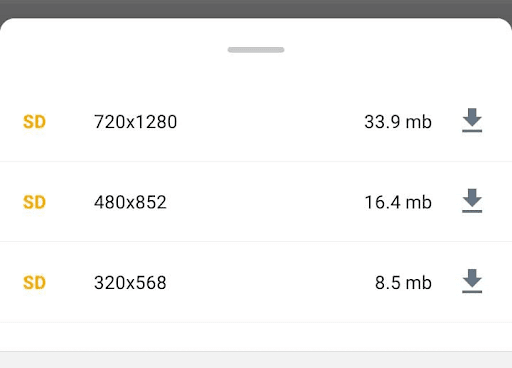Tap the white header area beside the drag handle
The height and width of the screenshot is (368, 512).
[x=383, y=50]
